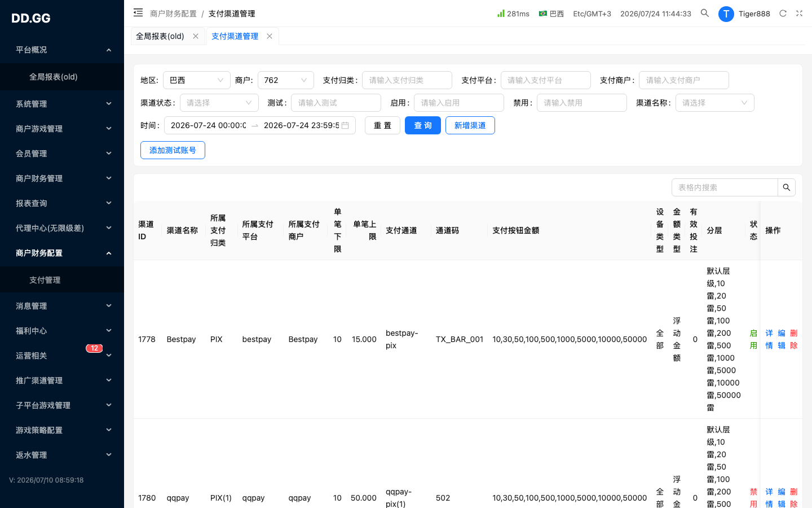
Task: Expand the 返水管理 sidebar menu
Action: pos(62,455)
